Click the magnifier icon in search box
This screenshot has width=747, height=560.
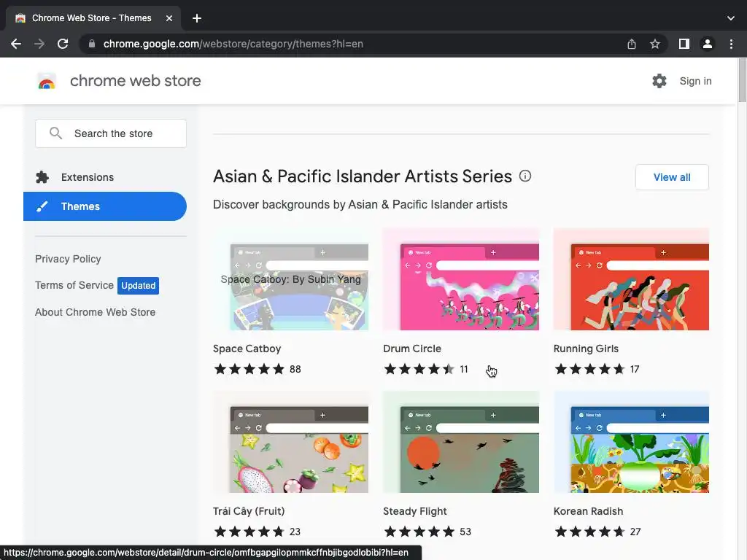coord(55,133)
